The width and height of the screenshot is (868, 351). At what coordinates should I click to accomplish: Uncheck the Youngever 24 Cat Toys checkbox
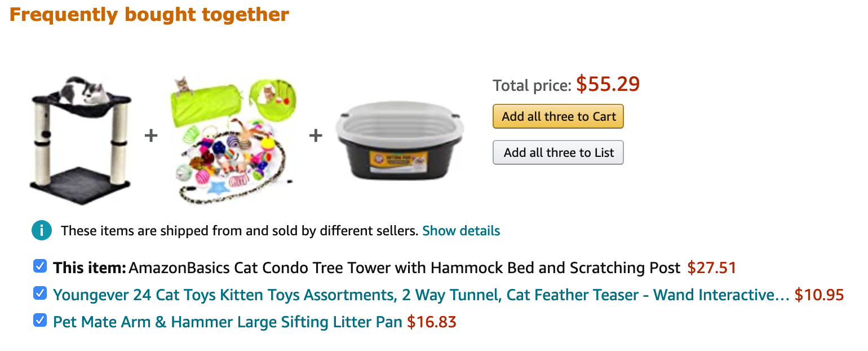(40, 293)
